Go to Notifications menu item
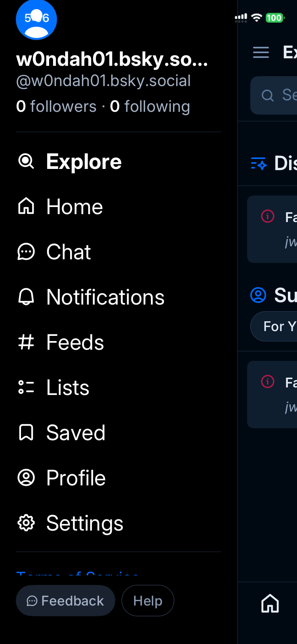 [105, 297]
